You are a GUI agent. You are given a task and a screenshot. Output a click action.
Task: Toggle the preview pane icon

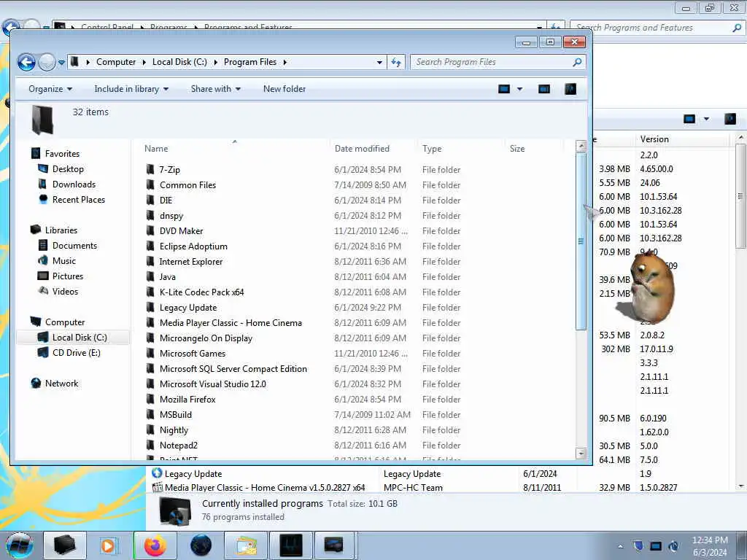(544, 89)
